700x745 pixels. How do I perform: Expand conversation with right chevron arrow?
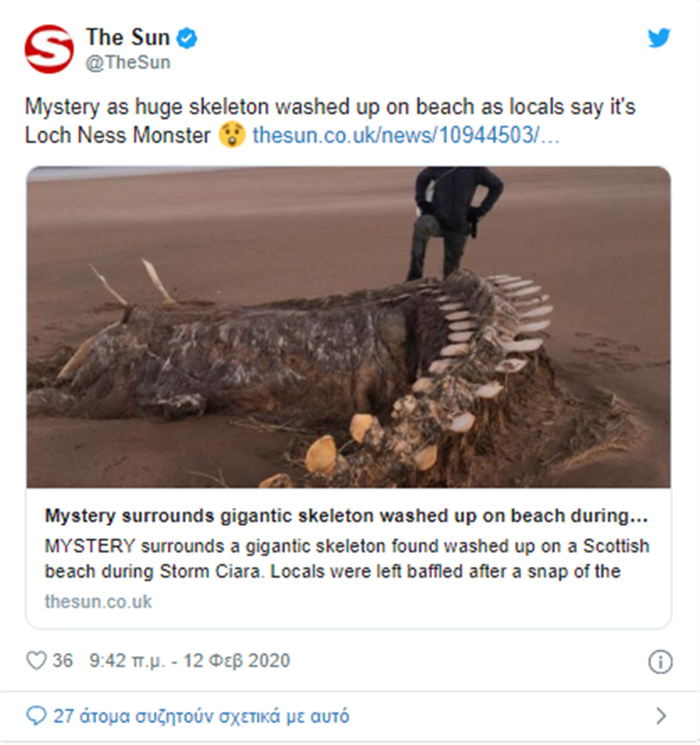tap(661, 716)
